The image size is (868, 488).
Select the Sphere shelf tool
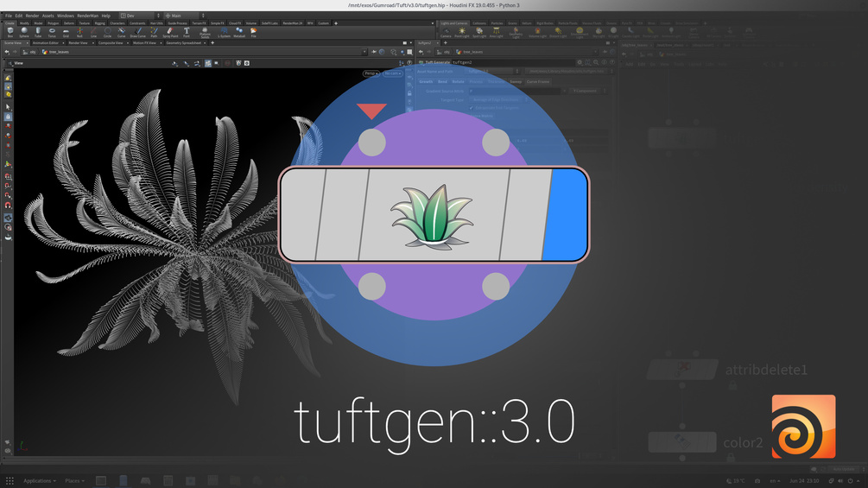pos(24,33)
